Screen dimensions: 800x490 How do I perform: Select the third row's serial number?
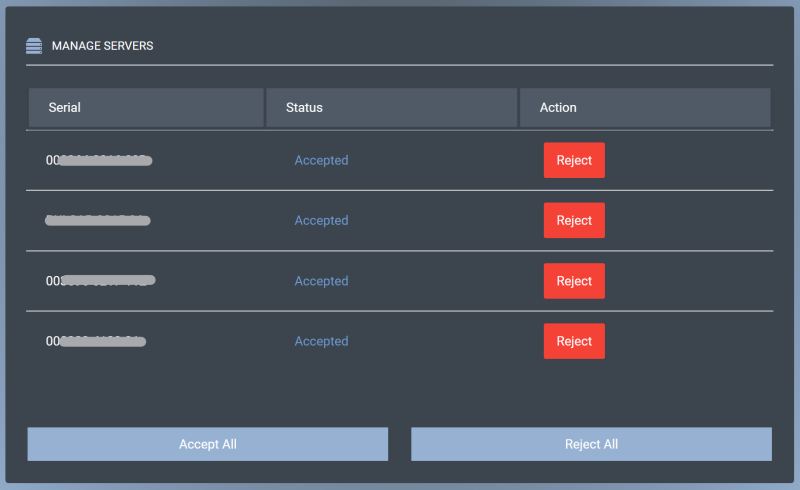100,281
